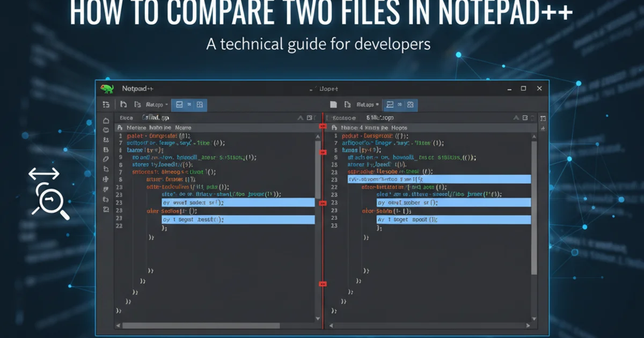
Task: Click the white blank document icon in right toolbar
Action: point(333,105)
